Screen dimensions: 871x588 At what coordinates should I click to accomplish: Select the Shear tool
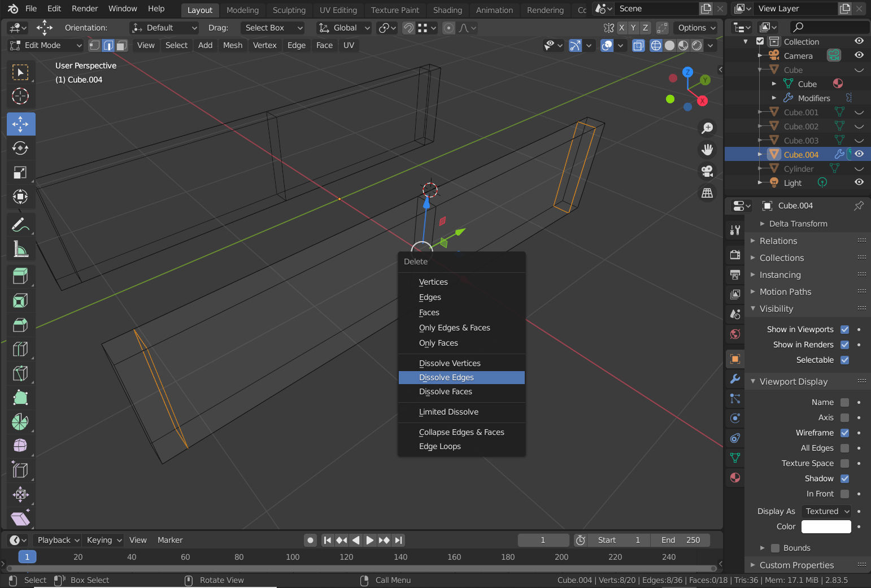tap(20, 518)
